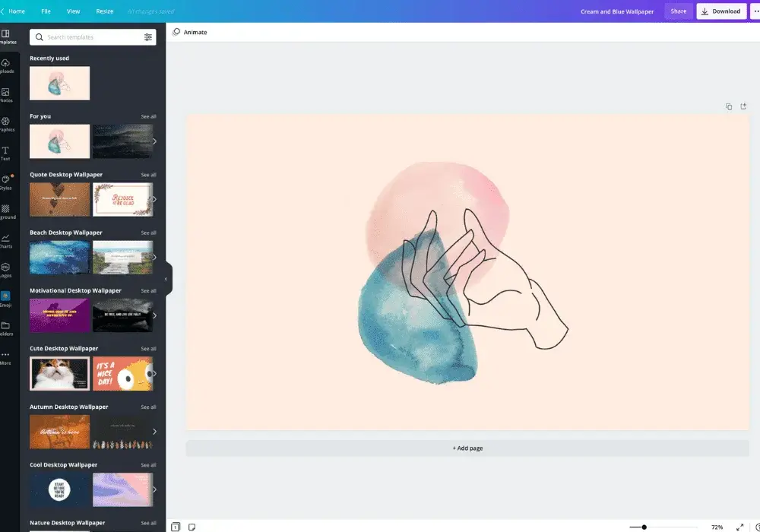Open the Styles sidebar tab
This screenshot has width=760, height=532.
7,182
